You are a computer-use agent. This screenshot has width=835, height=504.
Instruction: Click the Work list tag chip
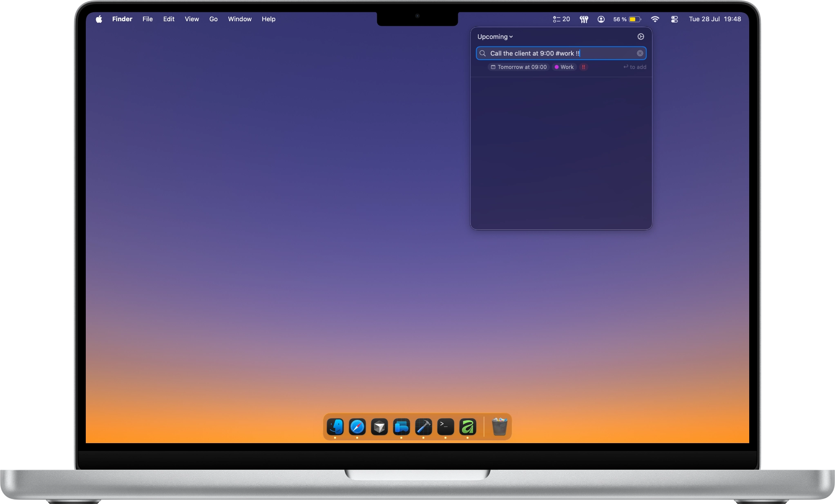[x=564, y=67]
